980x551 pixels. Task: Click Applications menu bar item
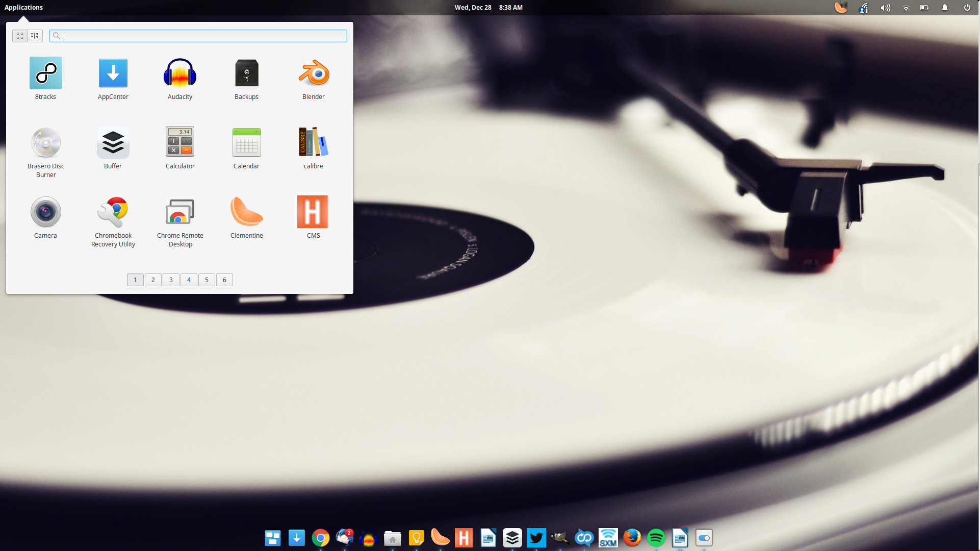25,8
